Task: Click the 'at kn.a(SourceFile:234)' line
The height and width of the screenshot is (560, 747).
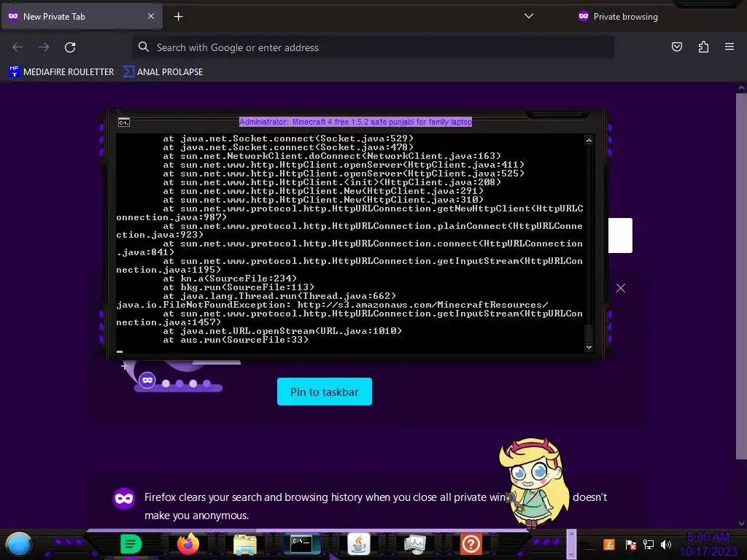Action: (x=230, y=279)
